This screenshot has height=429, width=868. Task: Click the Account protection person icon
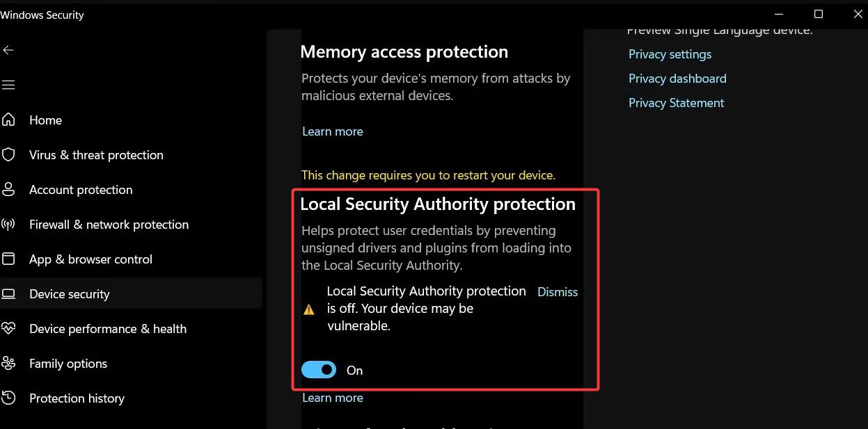(8, 189)
